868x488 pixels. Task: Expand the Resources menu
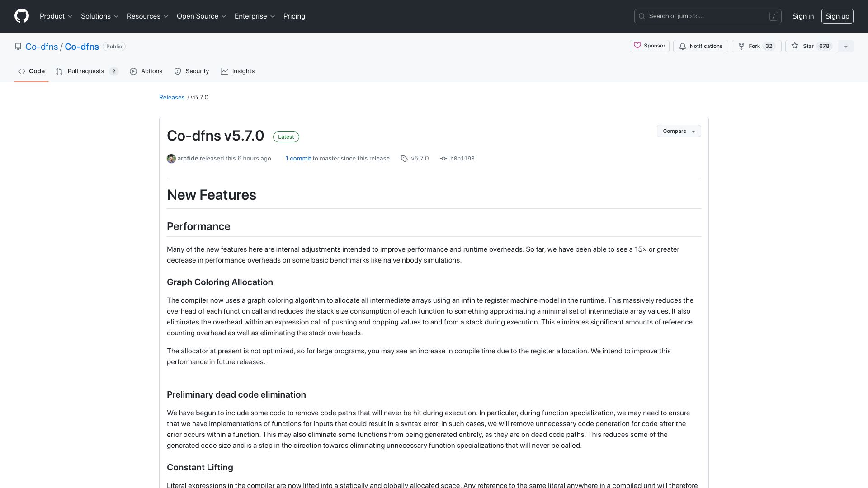coord(148,16)
